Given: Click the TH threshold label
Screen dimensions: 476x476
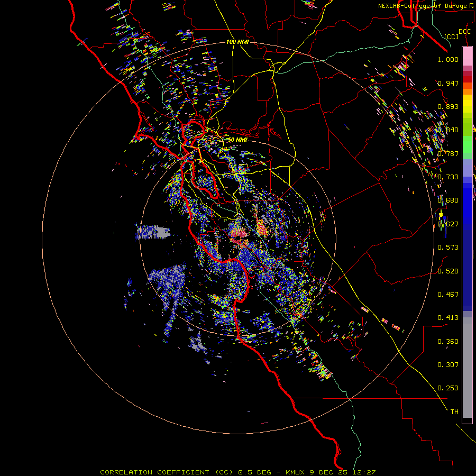Looking at the screenshot, I should coord(454,412).
